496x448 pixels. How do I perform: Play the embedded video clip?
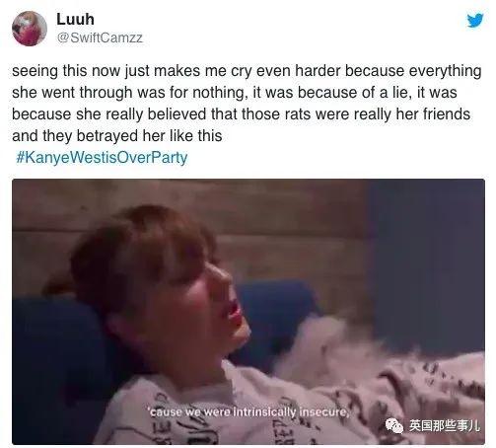[x=248, y=312]
